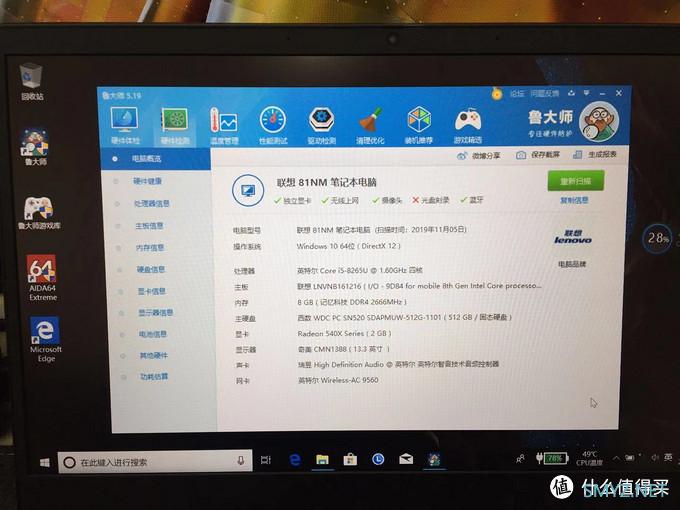680x510 pixels.
Task: Select 主板信息 motherboard info sidebar item
Action: point(150,226)
